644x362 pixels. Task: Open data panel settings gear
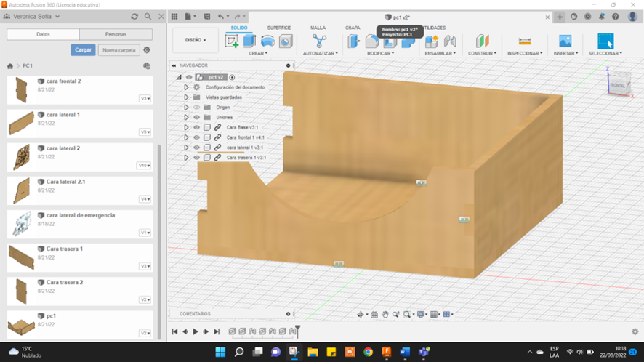click(147, 49)
